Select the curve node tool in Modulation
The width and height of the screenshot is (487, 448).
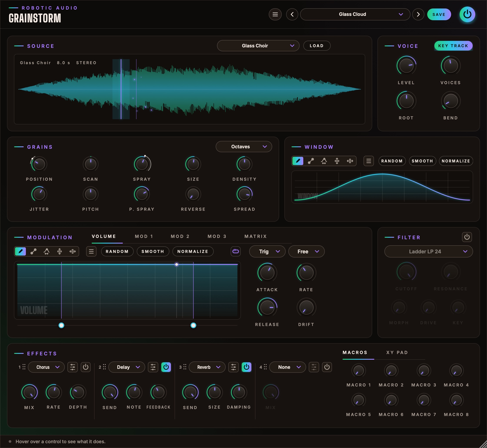pos(47,251)
